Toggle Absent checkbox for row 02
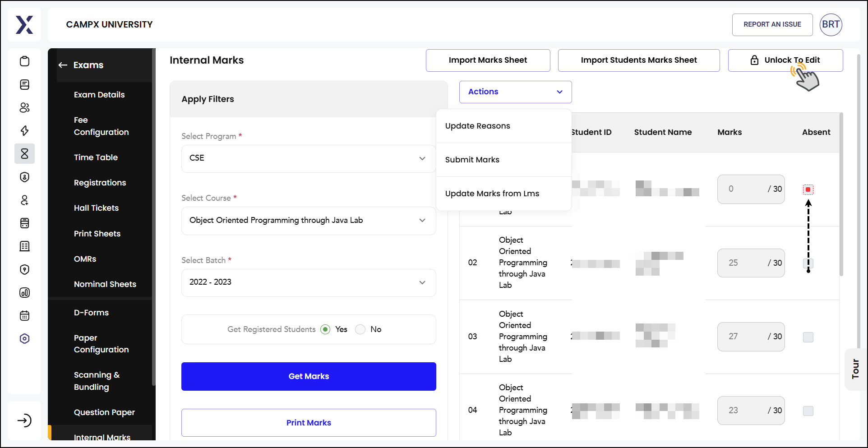This screenshot has width=868, height=448. pos(808,263)
